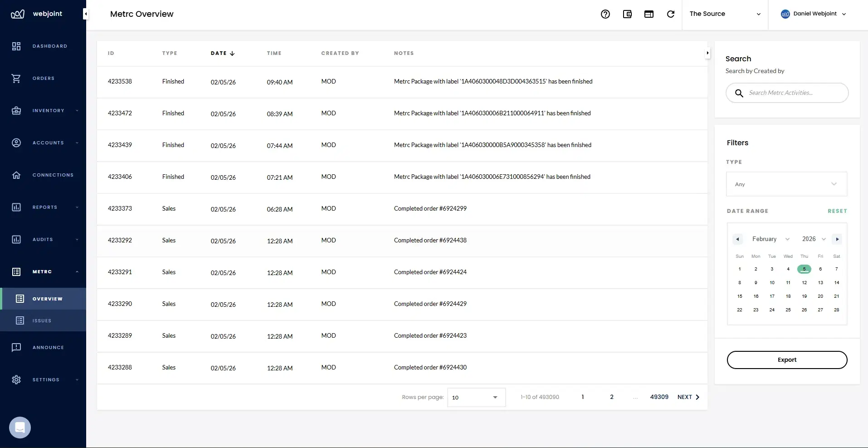Select the Inventory briefcase icon
This screenshot has width=868, height=448.
[16, 110]
